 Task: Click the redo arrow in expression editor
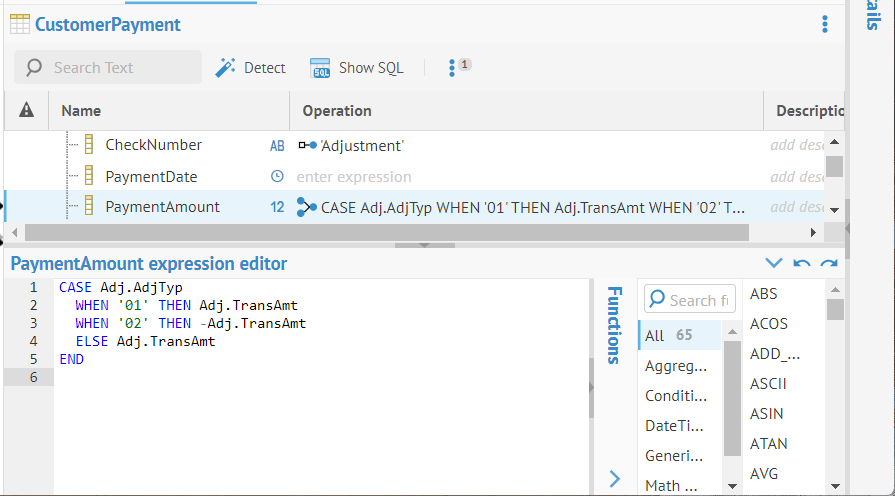(x=828, y=264)
